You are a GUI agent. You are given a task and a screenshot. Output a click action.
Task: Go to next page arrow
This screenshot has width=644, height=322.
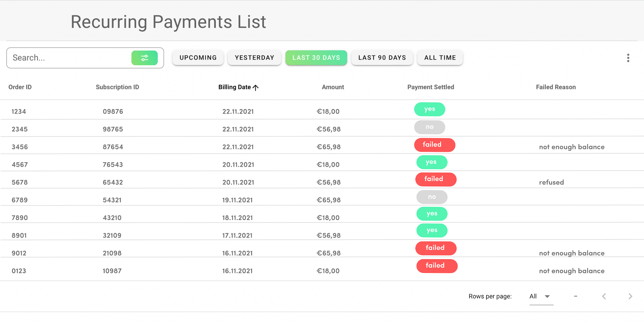630,296
